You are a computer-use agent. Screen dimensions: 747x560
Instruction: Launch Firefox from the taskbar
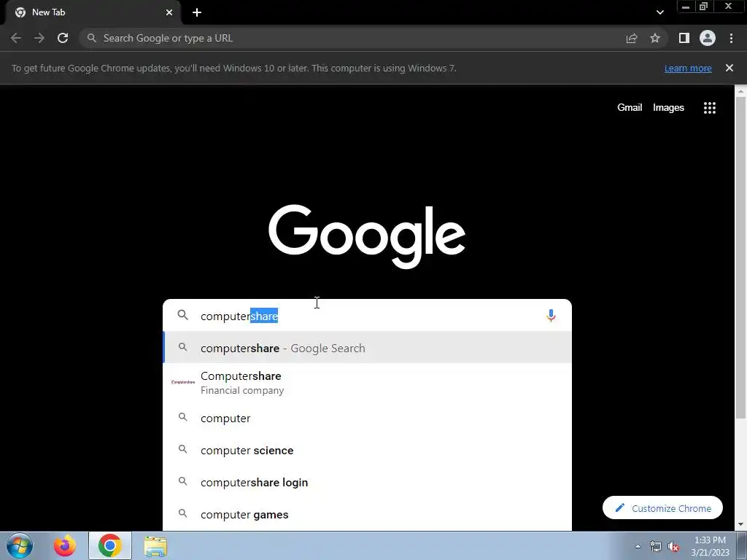pos(65,545)
